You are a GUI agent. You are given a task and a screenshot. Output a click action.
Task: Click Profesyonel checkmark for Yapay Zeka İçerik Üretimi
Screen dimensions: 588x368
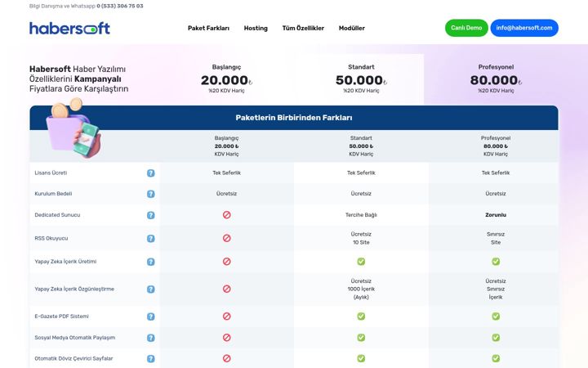tap(496, 262)
